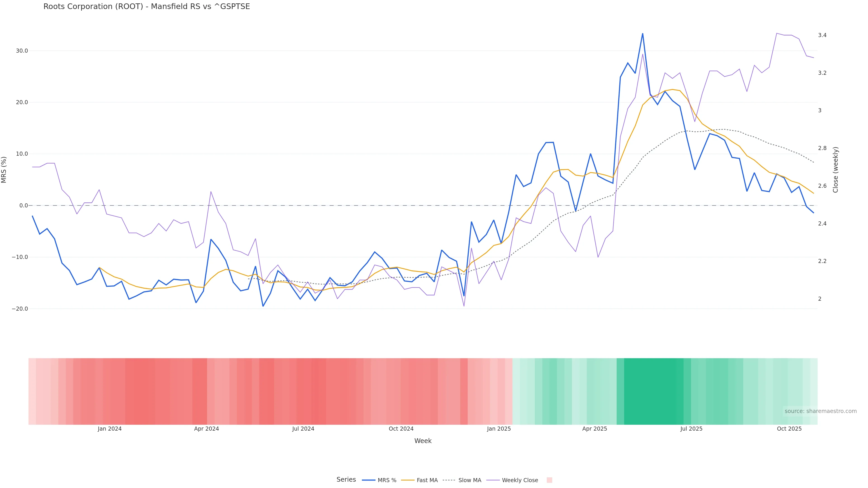
Task: Select the Jul 2025 axis tick label
Action: 691,429
